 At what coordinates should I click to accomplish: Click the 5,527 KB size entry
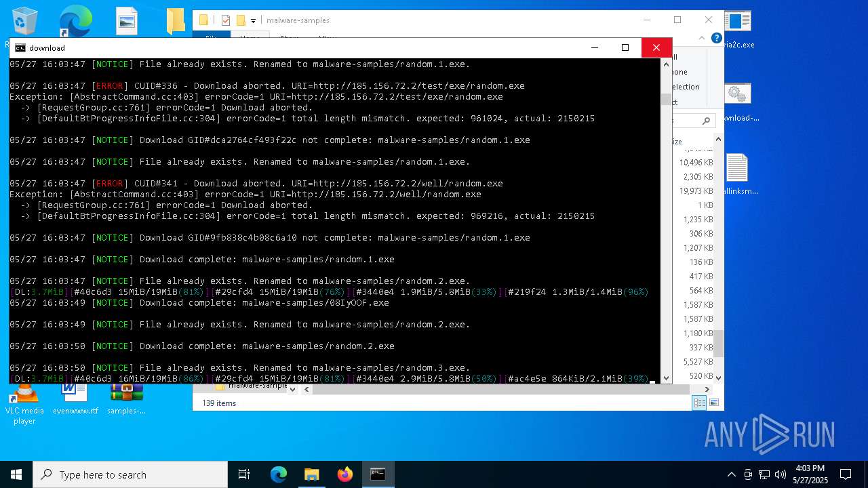[x=698, y=362]
